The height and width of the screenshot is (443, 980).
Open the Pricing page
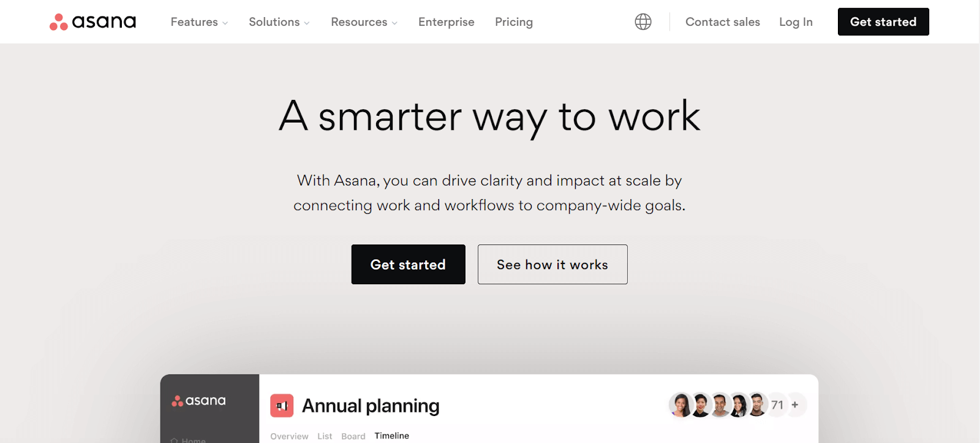click(x=513, y=21)
